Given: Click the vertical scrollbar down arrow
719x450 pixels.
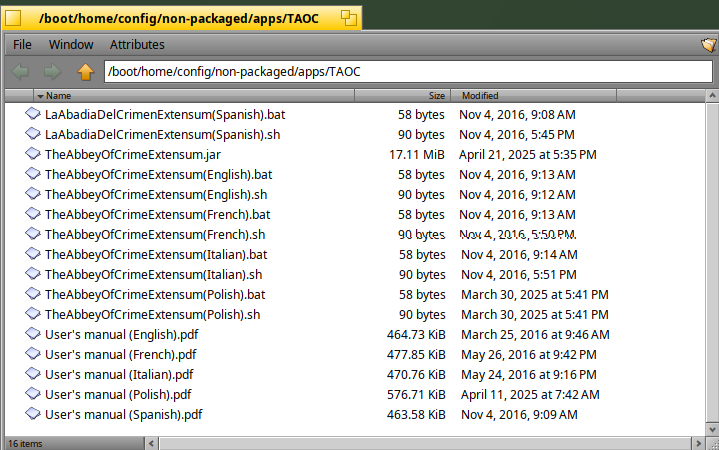Looking at the screenshot, I should (712, 430).
